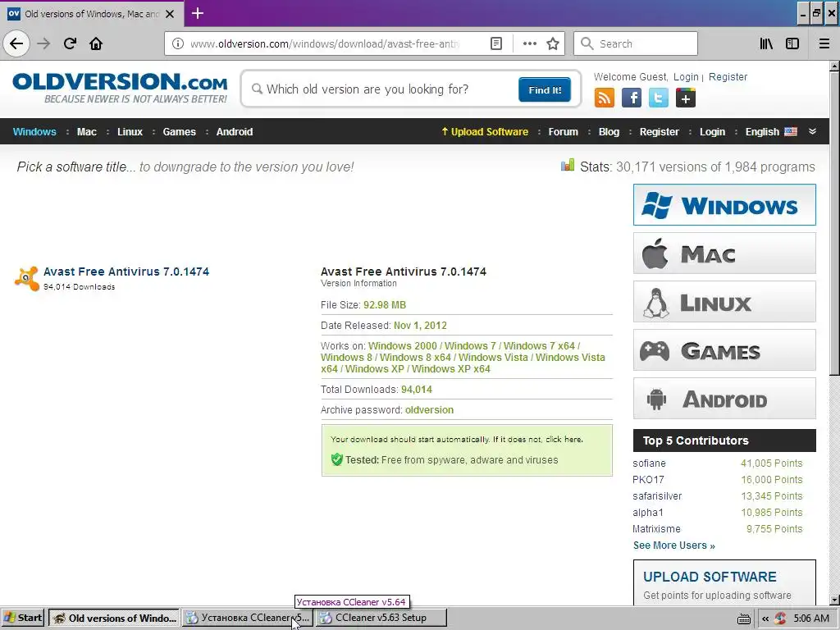Screen dimensions: 840x630
Task: Open contributor sofiane
Action: pyautogui.click(x=649, y=463)
